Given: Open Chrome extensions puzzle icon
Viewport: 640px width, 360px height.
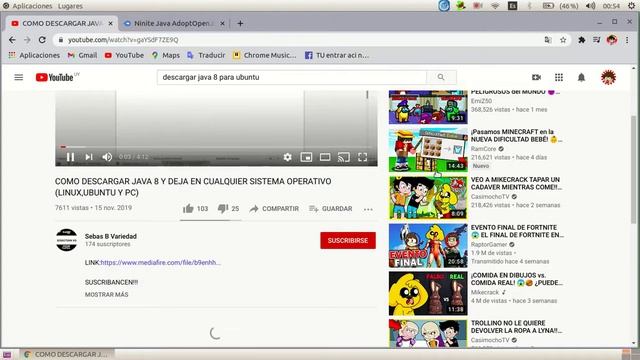Looking at the screenshot, I should pos(582,40).
